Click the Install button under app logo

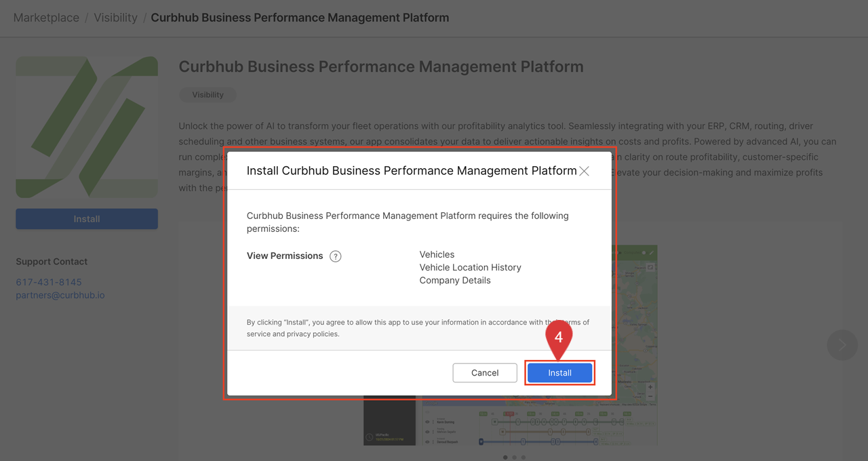click(87, 219)
